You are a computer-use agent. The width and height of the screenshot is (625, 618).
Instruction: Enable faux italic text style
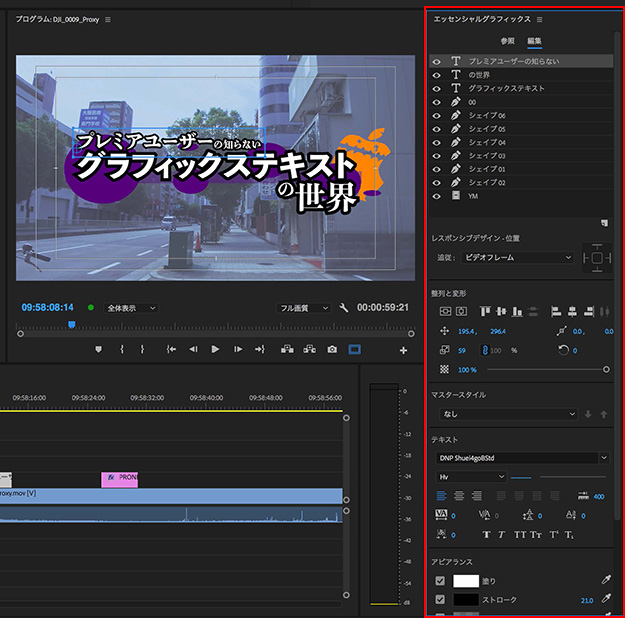pyautogui.click(x=501, y=535)
